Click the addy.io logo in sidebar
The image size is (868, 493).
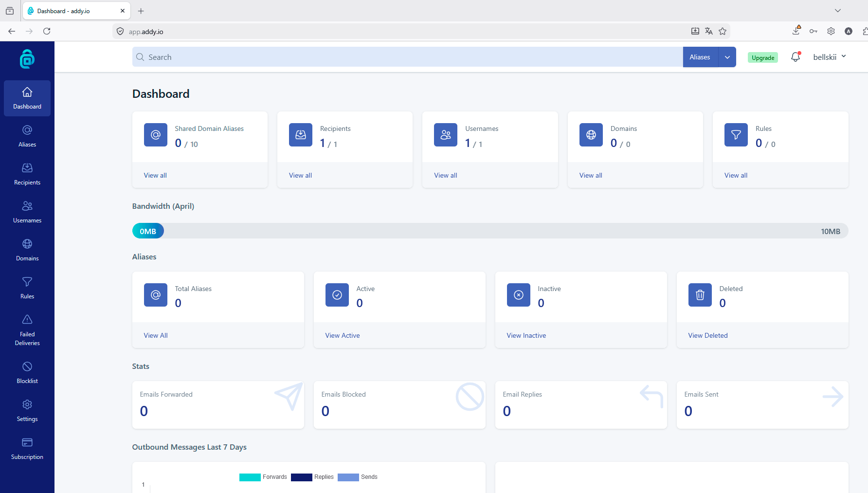pos(27,59)
